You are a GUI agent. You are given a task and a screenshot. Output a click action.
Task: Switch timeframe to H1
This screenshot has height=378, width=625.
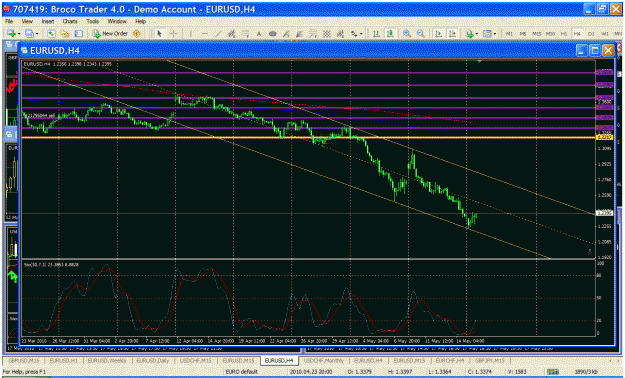(x=564, y=34)
